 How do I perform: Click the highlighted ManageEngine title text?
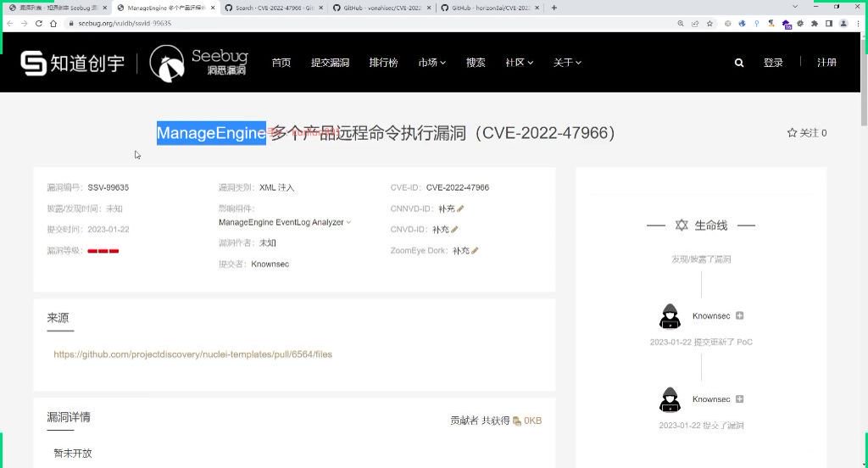211,133
